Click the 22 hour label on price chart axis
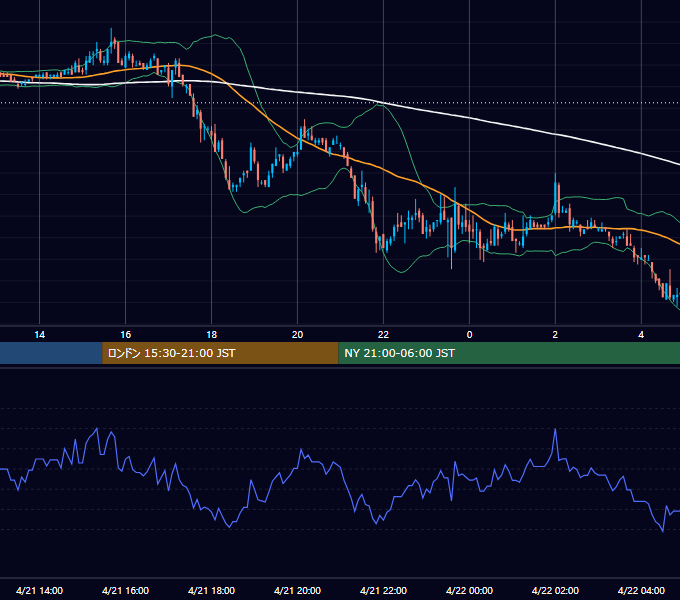Viewport: 680px width, 600px height. [x=383, y=335]
